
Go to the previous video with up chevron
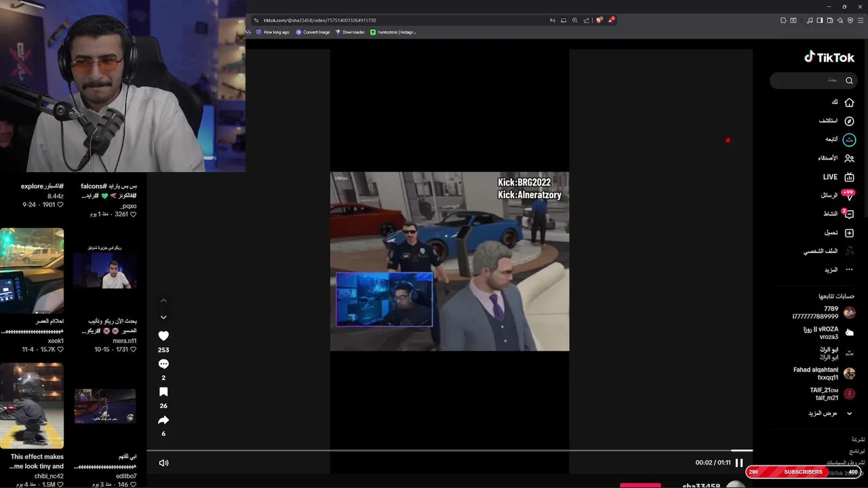click(163, 300)
